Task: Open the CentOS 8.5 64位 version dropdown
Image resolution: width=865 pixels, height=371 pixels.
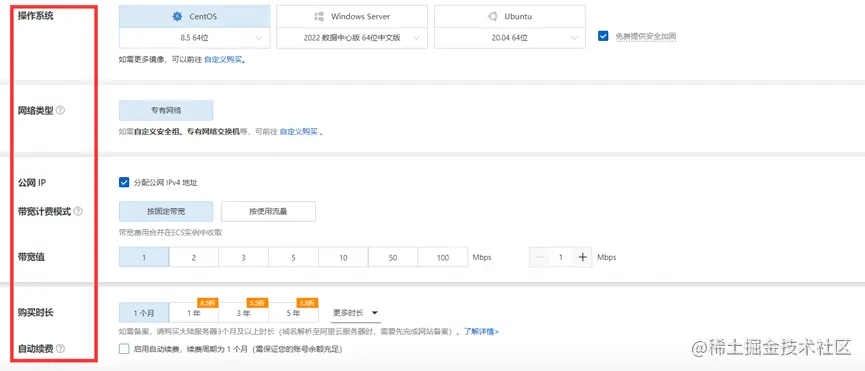Action: 195,38
